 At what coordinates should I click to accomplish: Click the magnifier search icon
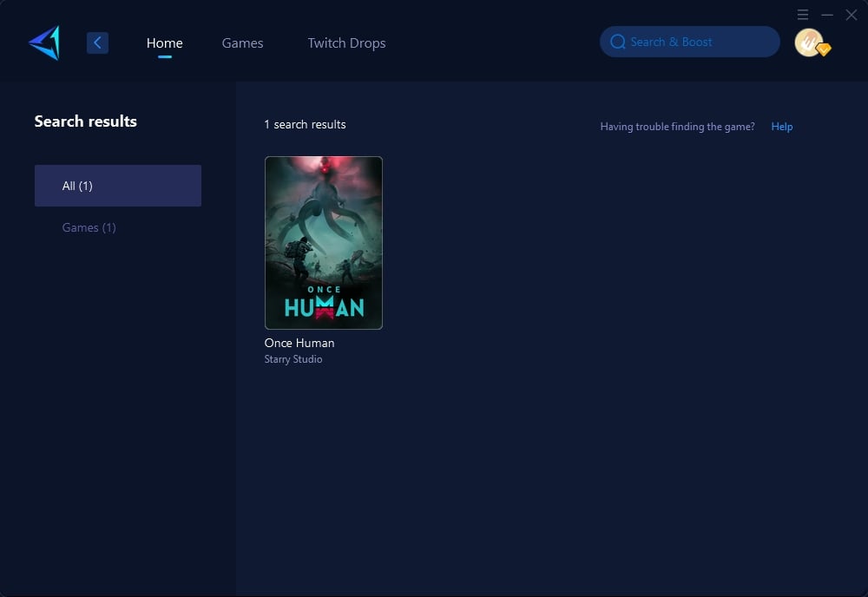(618, 42)
